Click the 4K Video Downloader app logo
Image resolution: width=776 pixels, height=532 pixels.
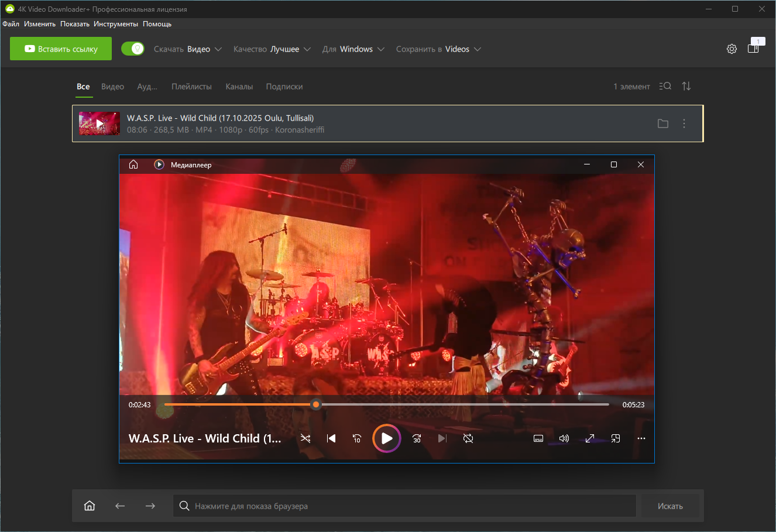9,9
